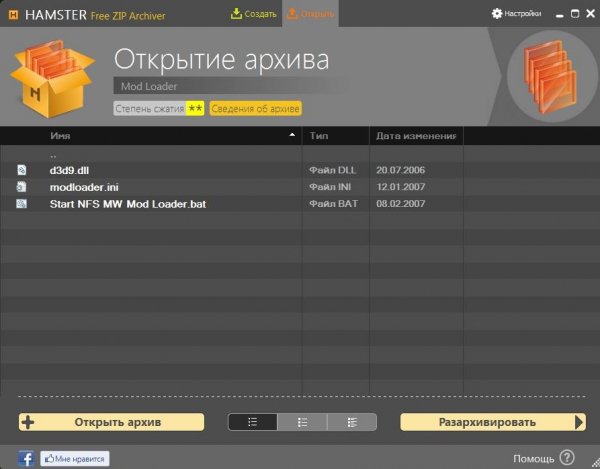Sort by Имя column header

(x=60, y=136)
